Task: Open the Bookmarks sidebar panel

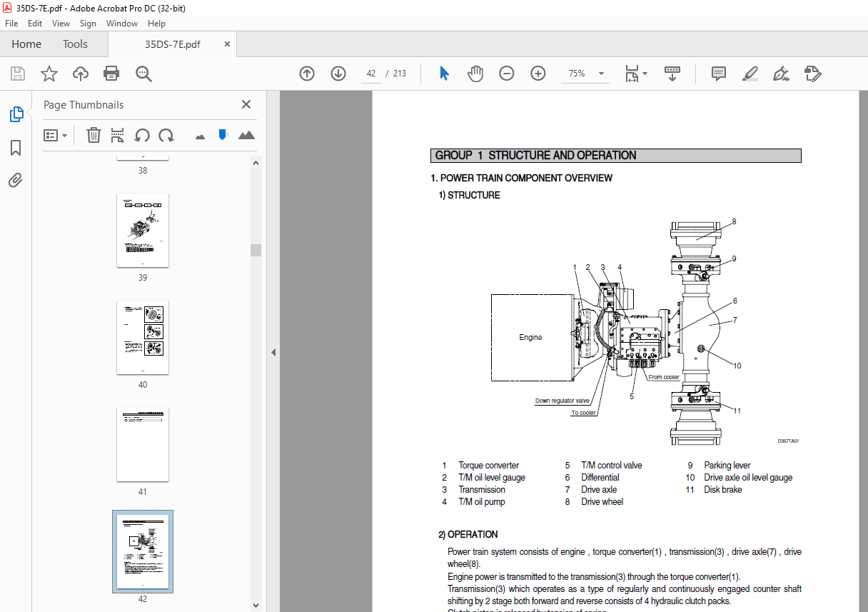Action: click(16, 148)
